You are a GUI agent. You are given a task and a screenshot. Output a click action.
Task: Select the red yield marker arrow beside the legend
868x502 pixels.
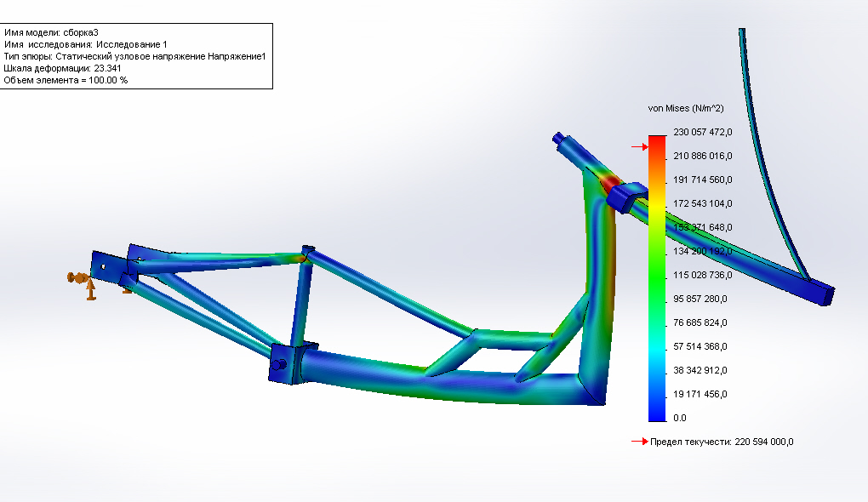pyautogui.click(x=640, y=146)
